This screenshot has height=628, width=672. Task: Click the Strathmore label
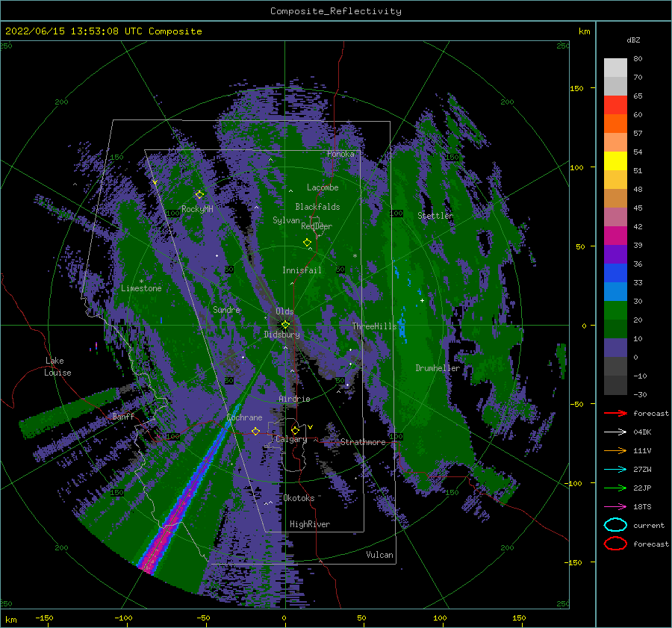[x=363, y=442]
